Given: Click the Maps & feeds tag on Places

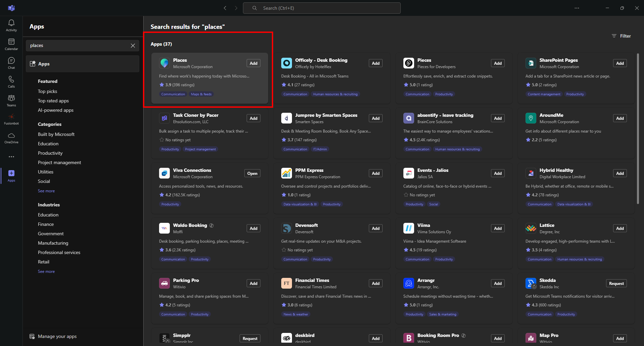Looking at the screenshot, I should pos(201,94).
